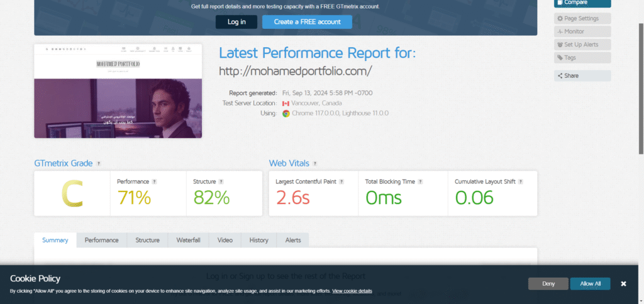Viewport: 644px width, 304px height.
Task: Click the Share button
Action: (582, 76)
